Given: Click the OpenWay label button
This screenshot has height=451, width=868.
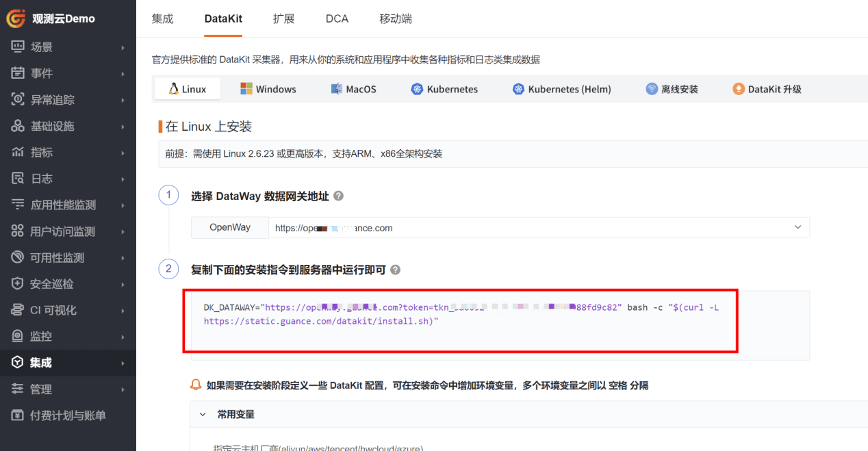Looking at the screenshot, I should coord(230,227).
